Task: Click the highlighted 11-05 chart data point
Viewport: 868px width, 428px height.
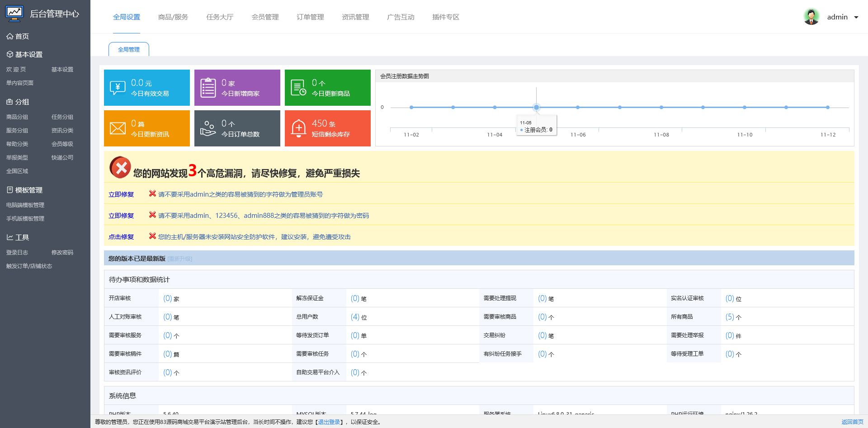Action: coord(536,108)
